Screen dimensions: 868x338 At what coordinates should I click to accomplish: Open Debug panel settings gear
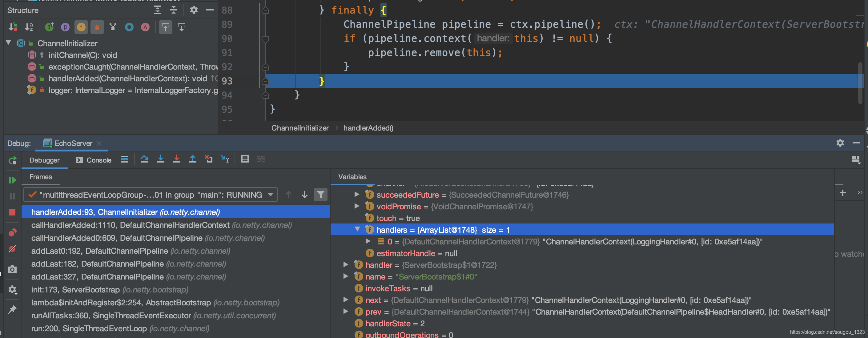(840, 143)
